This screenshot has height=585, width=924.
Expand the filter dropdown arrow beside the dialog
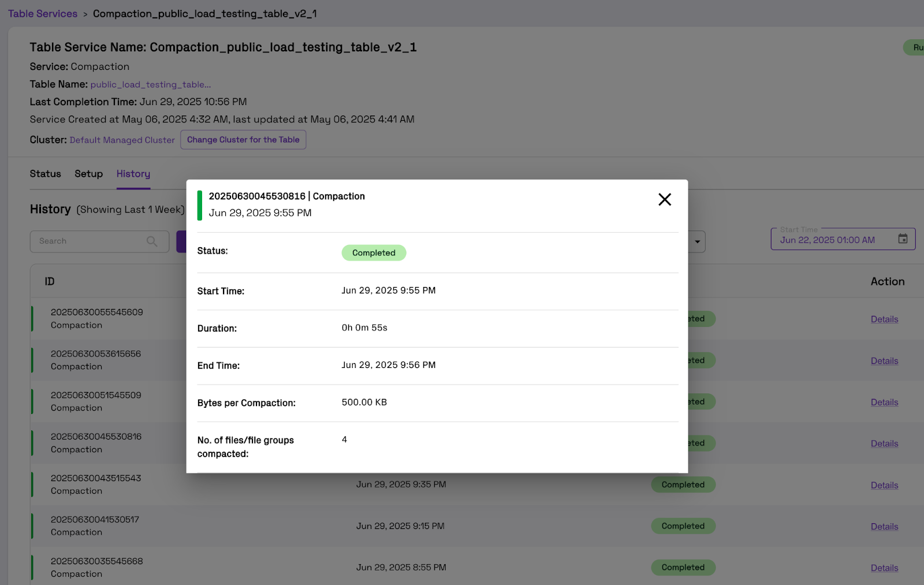tap(697, 242)
